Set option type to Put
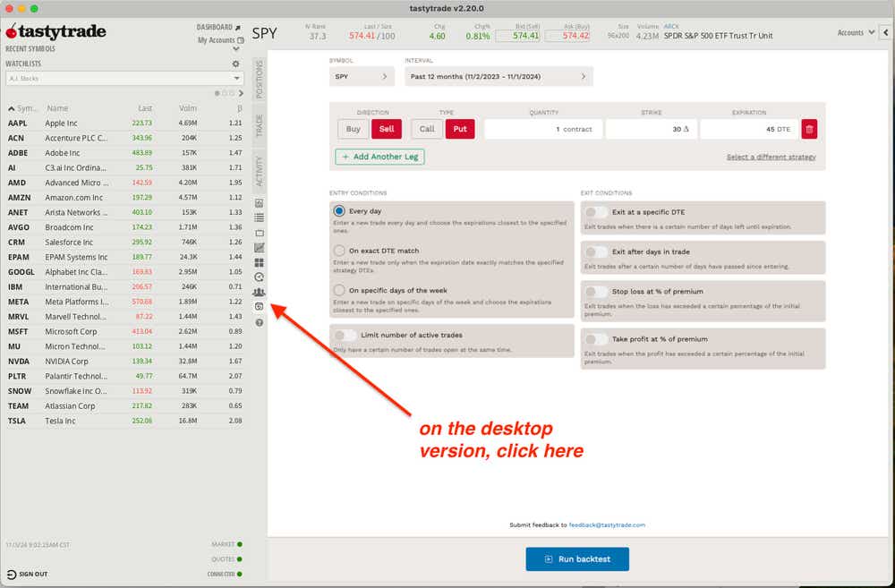Viewport: 895px width, 588px height. tap(460, 129)
